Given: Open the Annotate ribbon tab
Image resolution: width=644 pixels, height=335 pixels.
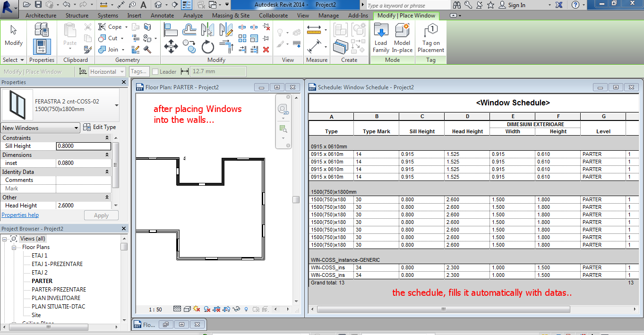Looking at the screenshot, I should pyautogui.click(x=162, y=15).
